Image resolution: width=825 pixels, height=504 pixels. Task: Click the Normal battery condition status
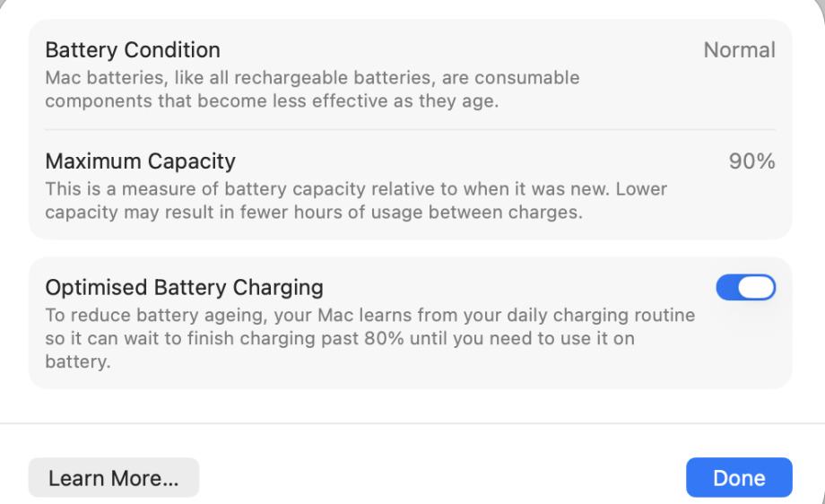click(739, 50)
